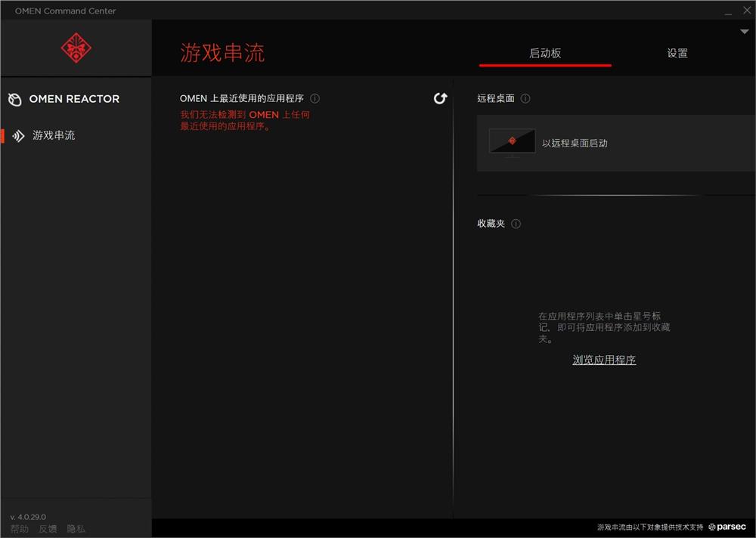Click the streaming icon beside 游戏串流 in sidebar
756x538 pixels.
(x=18, y=136)
